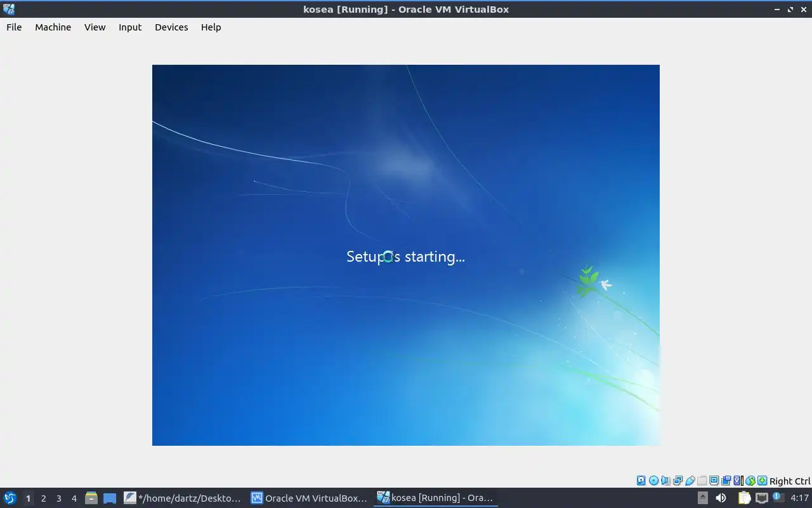
Task: Click inside the Windows Setup guest screen
Action: click(406, 255)
